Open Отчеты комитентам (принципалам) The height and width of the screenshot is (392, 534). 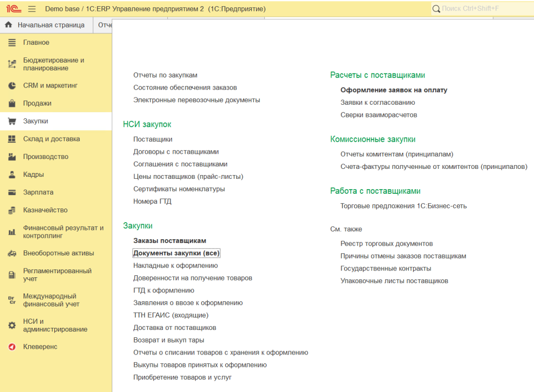tap(397, 154)
